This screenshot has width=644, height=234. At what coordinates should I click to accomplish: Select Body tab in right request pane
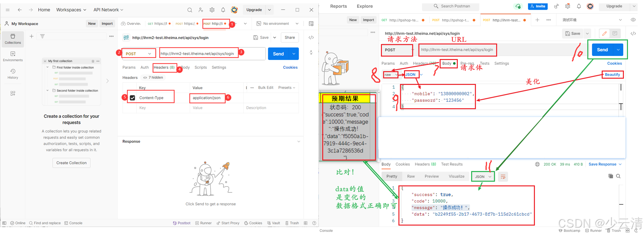point(449,63)
